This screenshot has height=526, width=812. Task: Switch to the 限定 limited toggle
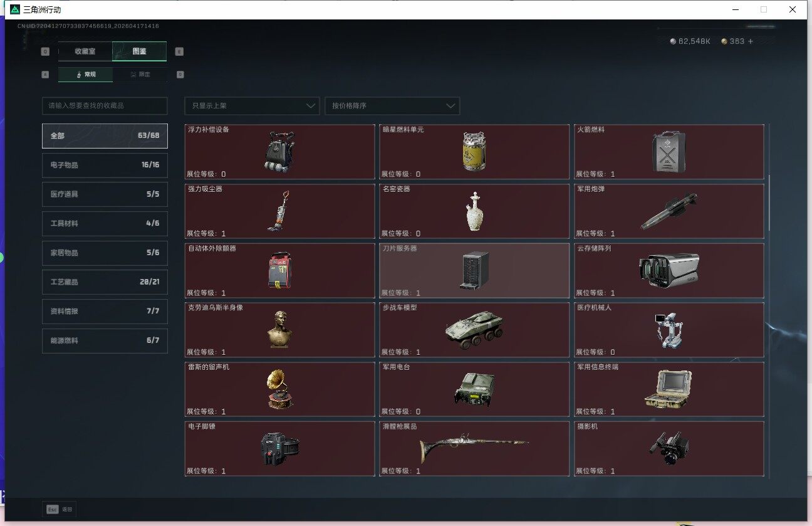pos(140,75)
